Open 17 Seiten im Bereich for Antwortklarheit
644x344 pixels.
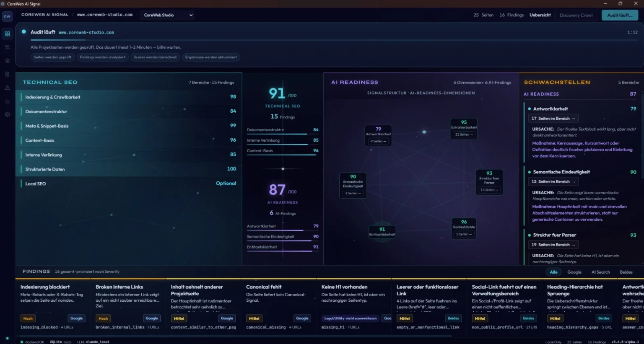coord(553,119)
